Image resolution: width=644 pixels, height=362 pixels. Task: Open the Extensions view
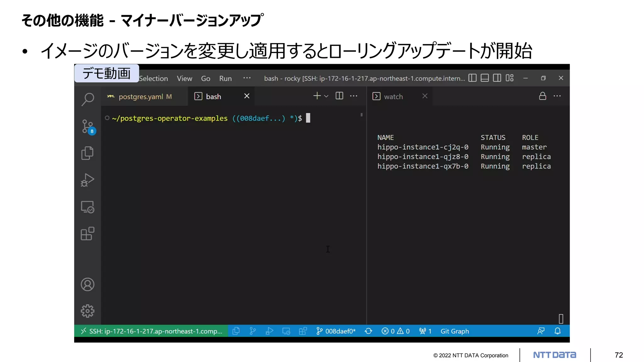(87, 234)
